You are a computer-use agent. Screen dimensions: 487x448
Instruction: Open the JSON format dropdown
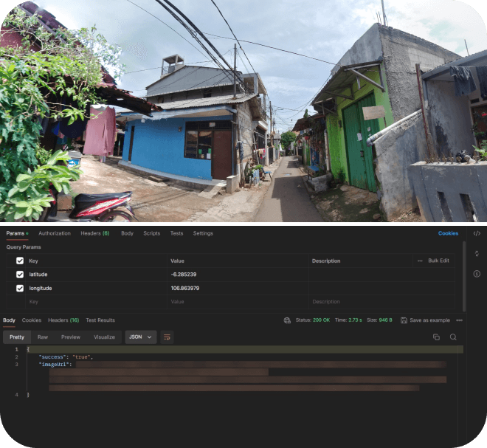click(140, 337)
